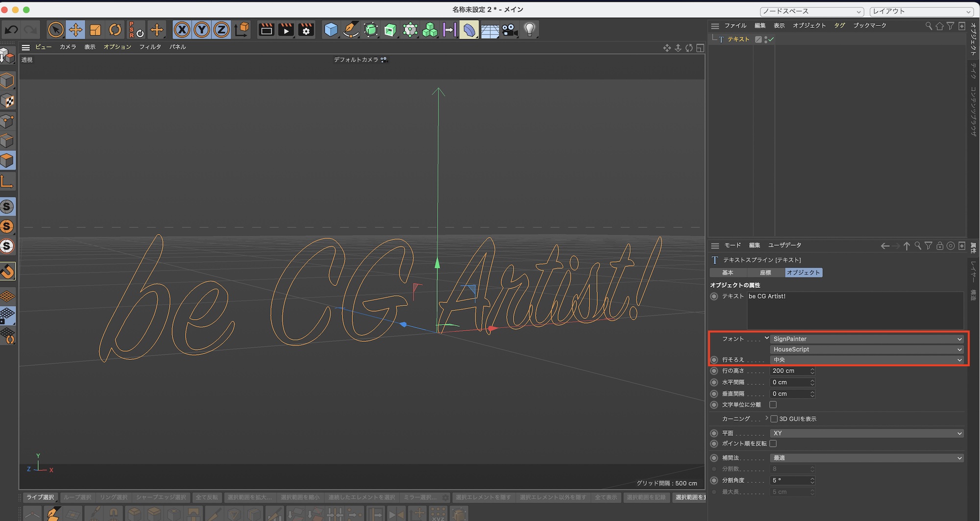The height and width of the screenshot is (521, 980).
Task: Toggle the X axis lock
Action: [x=182, y=30]
